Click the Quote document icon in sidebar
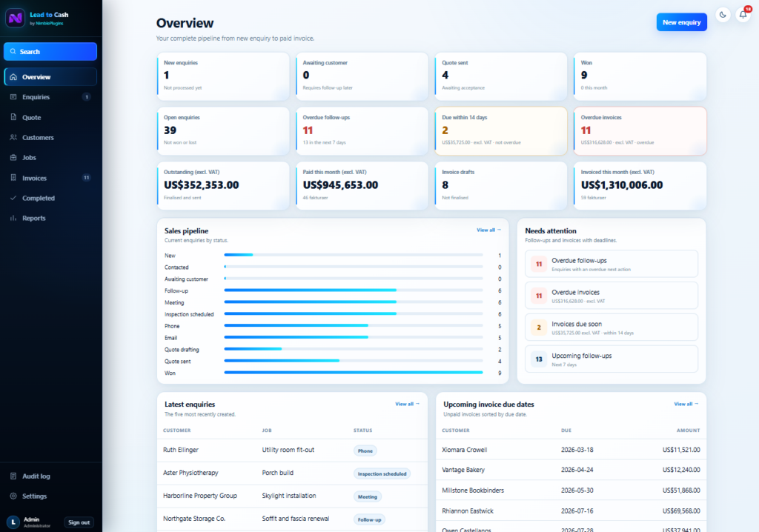Image resolution: width=759 pixels, height=532 pixels. (x=13, y=117)
